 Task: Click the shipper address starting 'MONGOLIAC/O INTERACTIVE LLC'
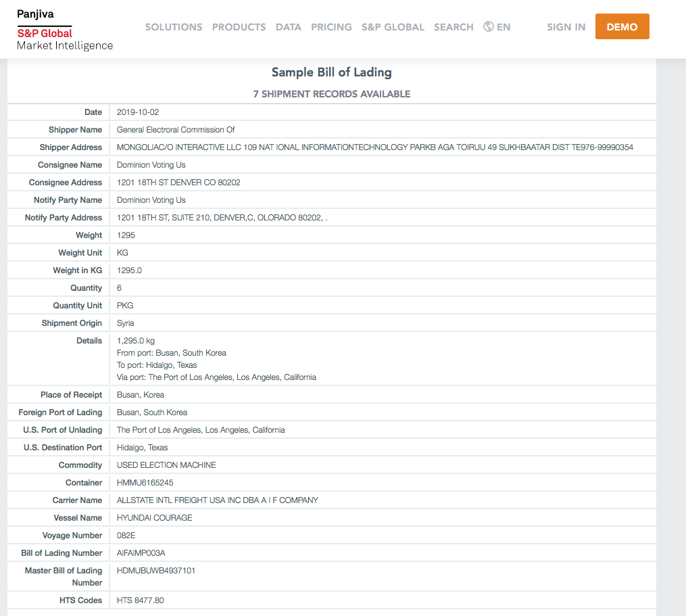pyautogui.click(x=375, y=147)
